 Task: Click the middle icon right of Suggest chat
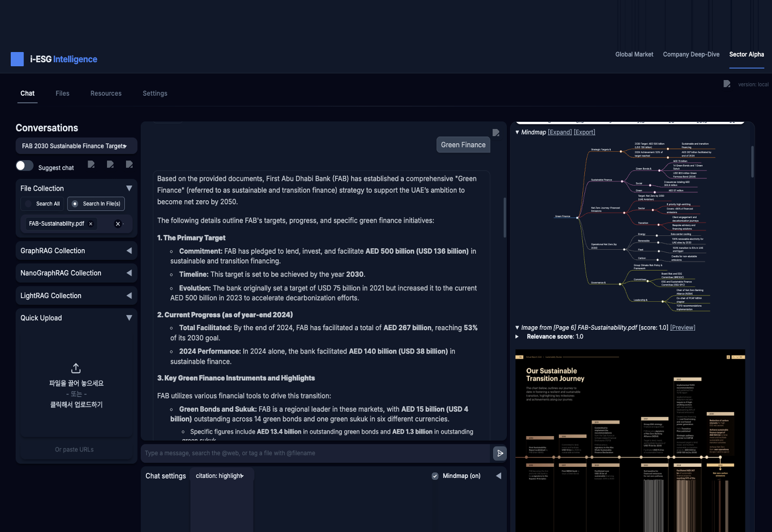coord(110,164)
